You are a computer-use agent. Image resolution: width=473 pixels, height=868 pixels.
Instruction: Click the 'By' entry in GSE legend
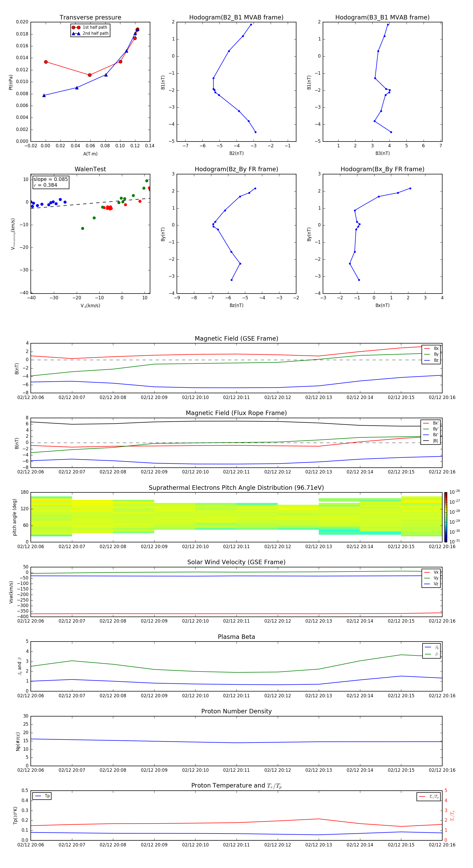tap(431, 354)
